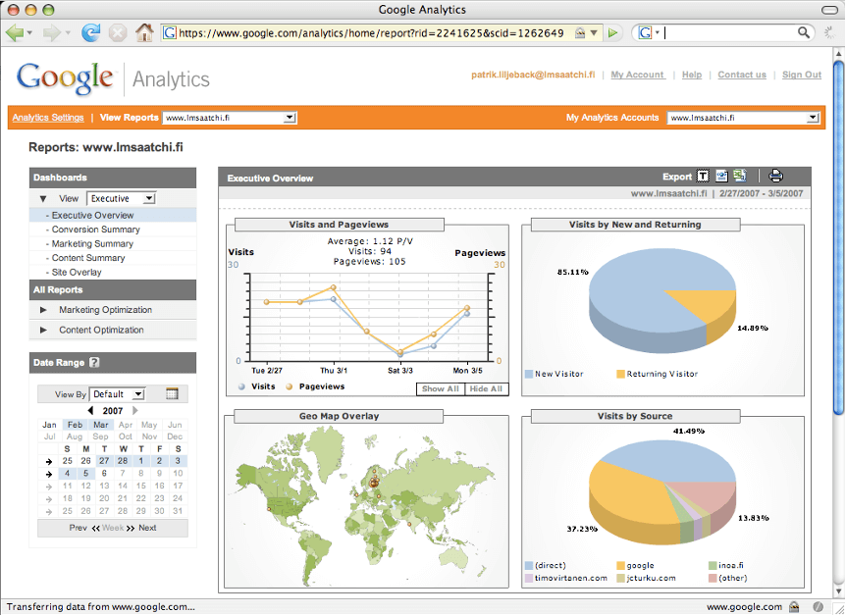Collapse the Dashboards View triangle

pos(43,199)
